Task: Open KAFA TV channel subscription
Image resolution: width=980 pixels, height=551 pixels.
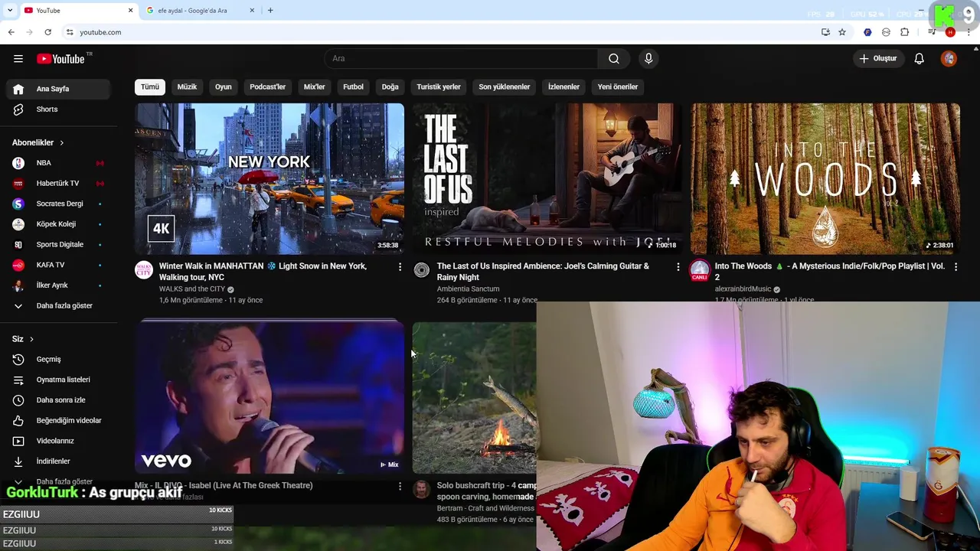Action: pyautogui.click(x=58, y=265)
